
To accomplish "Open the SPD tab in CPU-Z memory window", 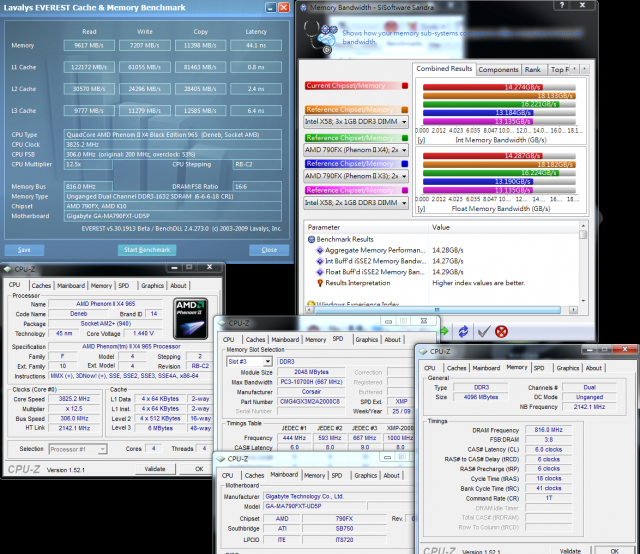I will [x=539, y=368].
